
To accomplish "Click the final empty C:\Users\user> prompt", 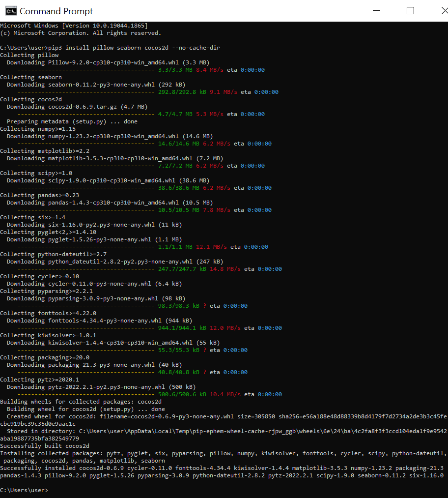I will click(x=25, y=490).
